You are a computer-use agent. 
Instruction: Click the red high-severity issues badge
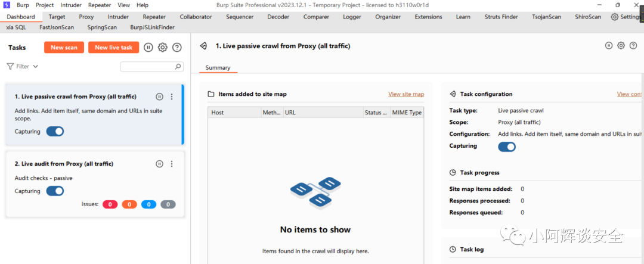pyautogui.click(x=110, y=204)
